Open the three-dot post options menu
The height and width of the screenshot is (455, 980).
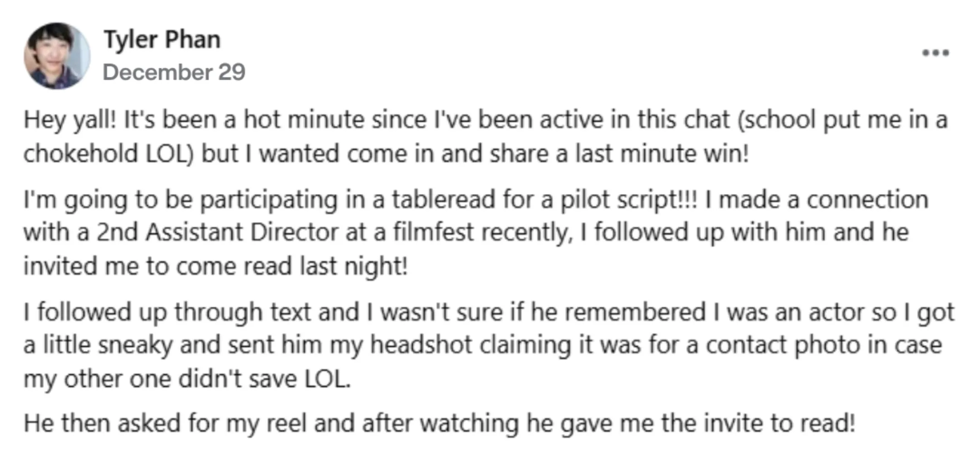pyautogui.click(x=936, y=53)
